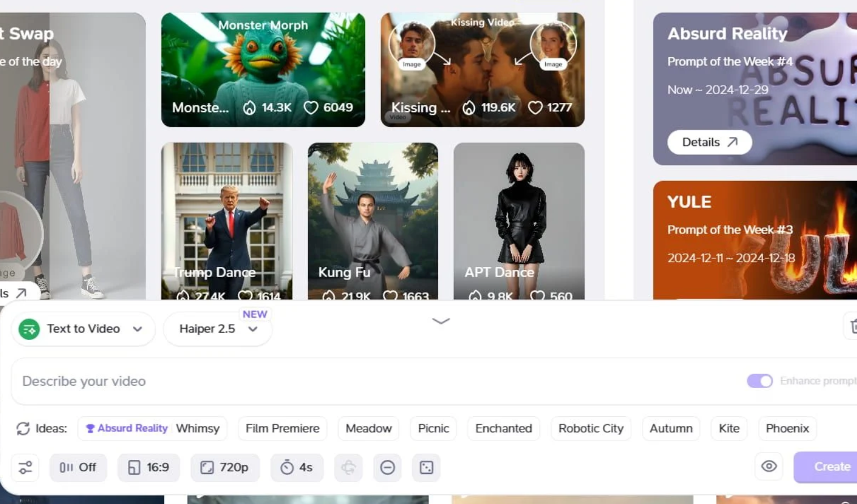857x504 pixels.
Task: Refresh the prompt ideas list
Action: (23, 429)
